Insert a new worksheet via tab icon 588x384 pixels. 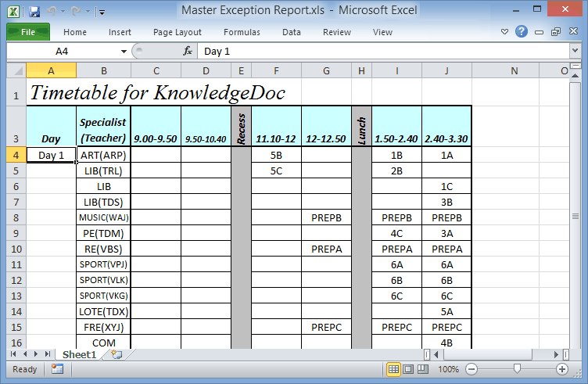pos(117,354)
